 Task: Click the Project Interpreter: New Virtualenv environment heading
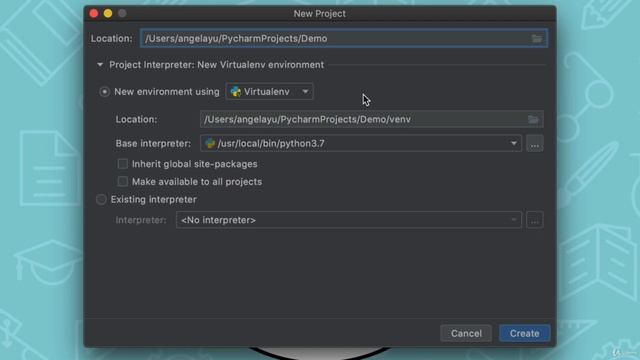coord(216,64)
